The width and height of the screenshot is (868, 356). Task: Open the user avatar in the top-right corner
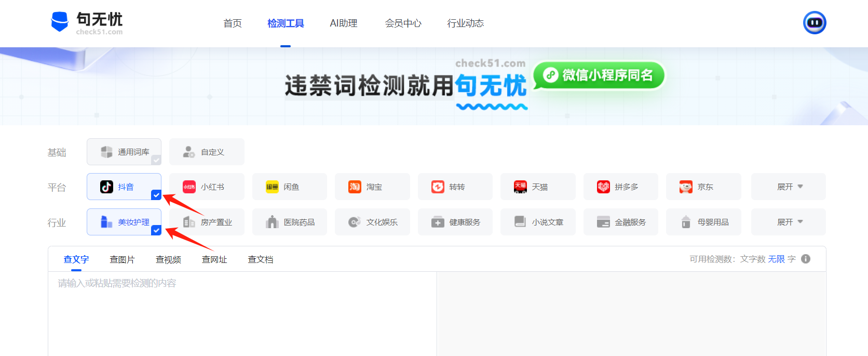click(815, 23)
